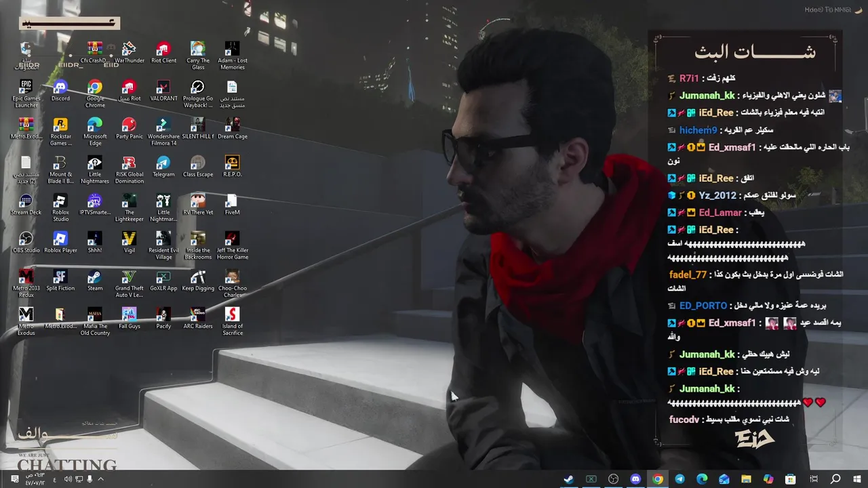Viewport: 868px width, 488px height.
Task: Launch the SILENT HILL f desktop icon
Action: coord(198,129)
